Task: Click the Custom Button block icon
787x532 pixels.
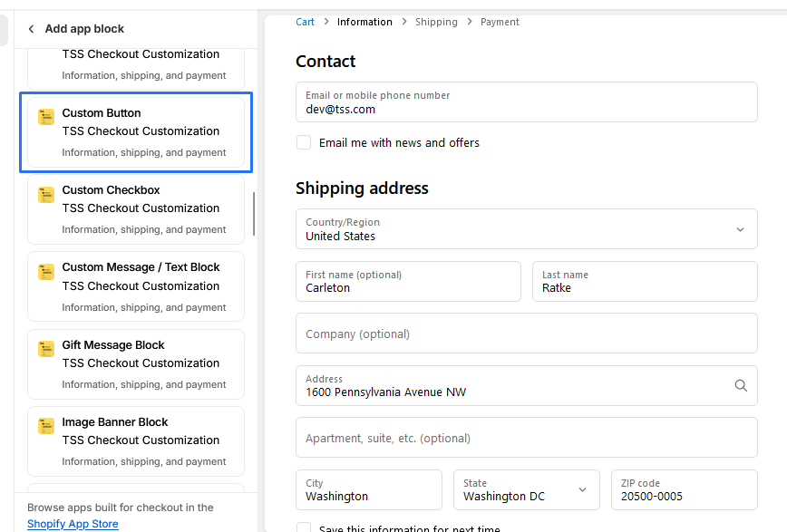Action: pyautogui.click(x=46, y=117)
